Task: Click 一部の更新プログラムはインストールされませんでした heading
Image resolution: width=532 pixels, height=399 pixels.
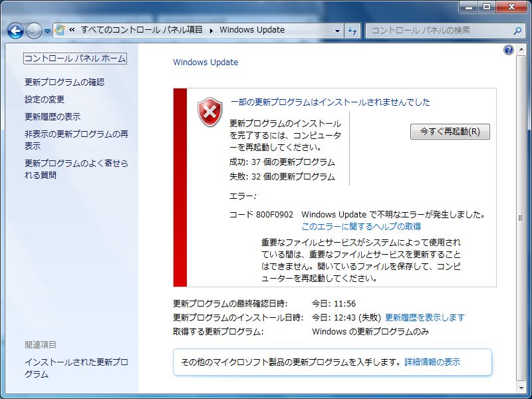Action: pos(330,102)
